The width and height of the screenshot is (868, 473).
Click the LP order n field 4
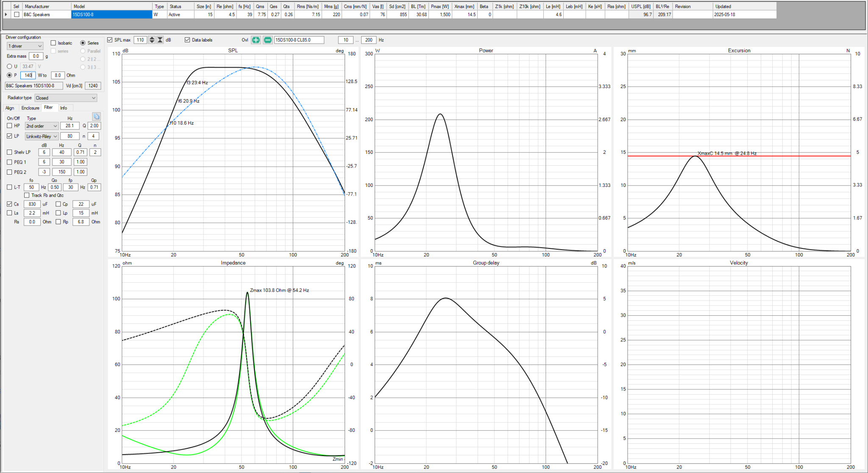click(93, 136)
